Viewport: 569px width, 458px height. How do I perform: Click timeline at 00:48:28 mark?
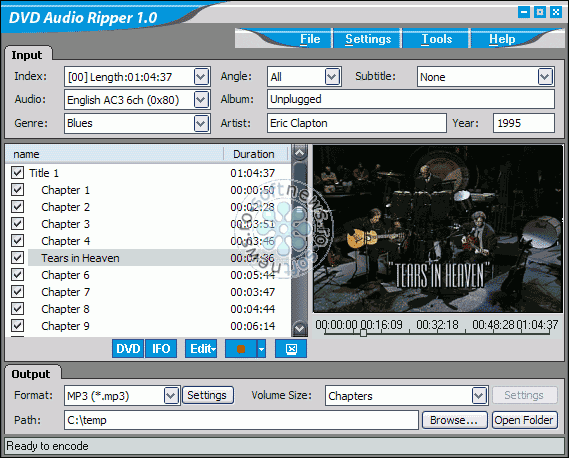tap(494, 325)
